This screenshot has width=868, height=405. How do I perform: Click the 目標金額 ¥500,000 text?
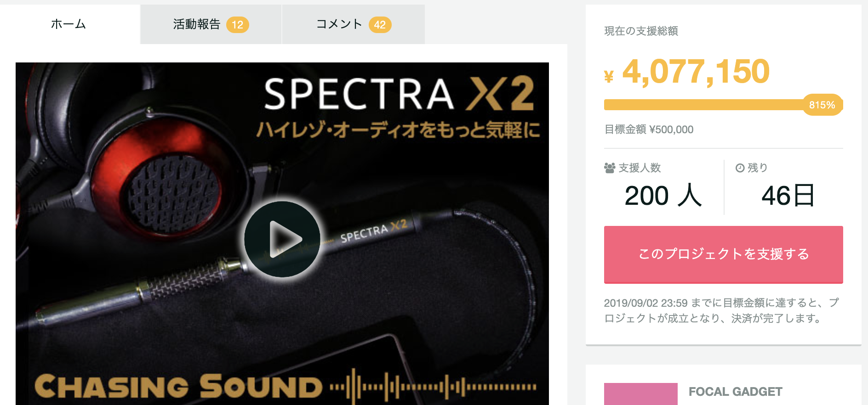click(x=649, y=129)
